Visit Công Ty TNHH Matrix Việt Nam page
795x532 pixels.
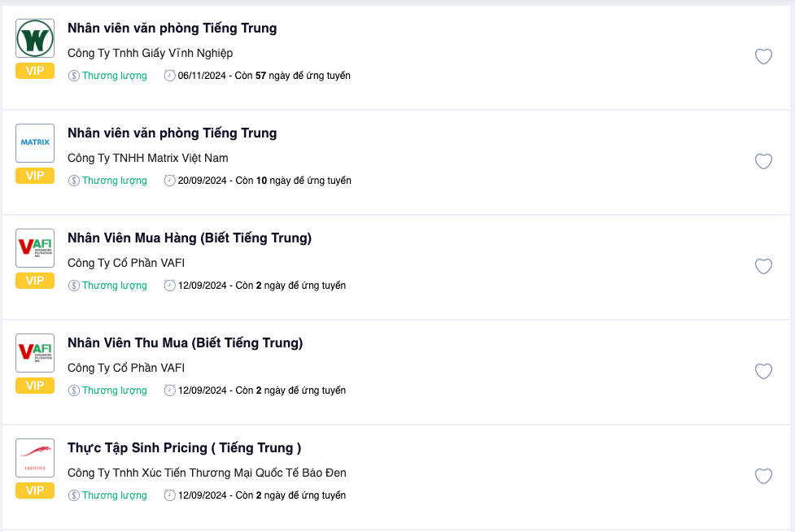148,158
